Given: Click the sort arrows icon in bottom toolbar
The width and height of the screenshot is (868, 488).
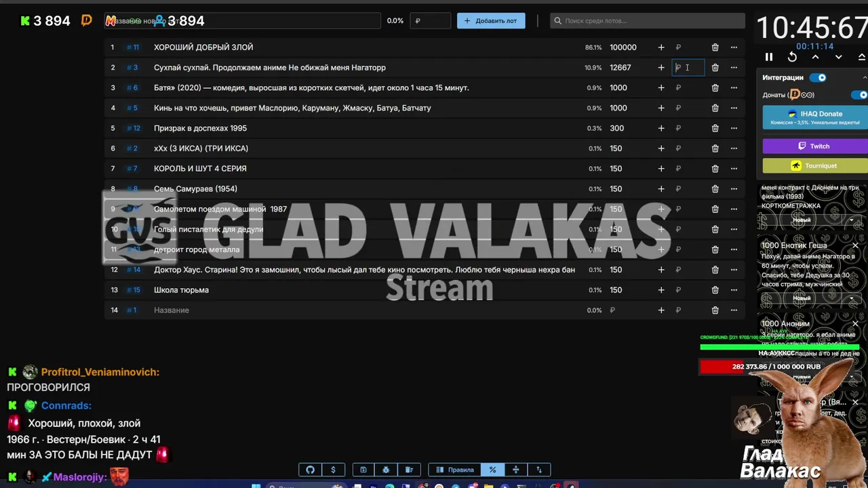Looking at the screenshot, I should click(x=539, y=470).
